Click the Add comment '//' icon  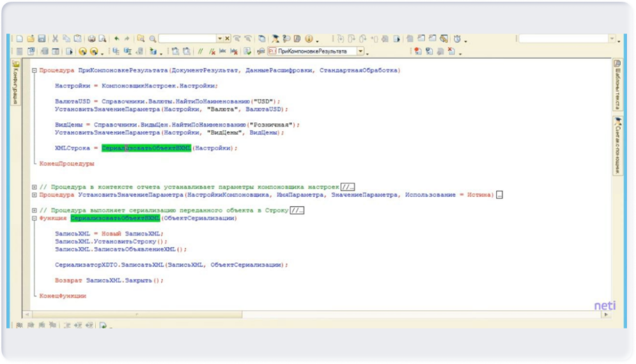(x=200, y=52)
